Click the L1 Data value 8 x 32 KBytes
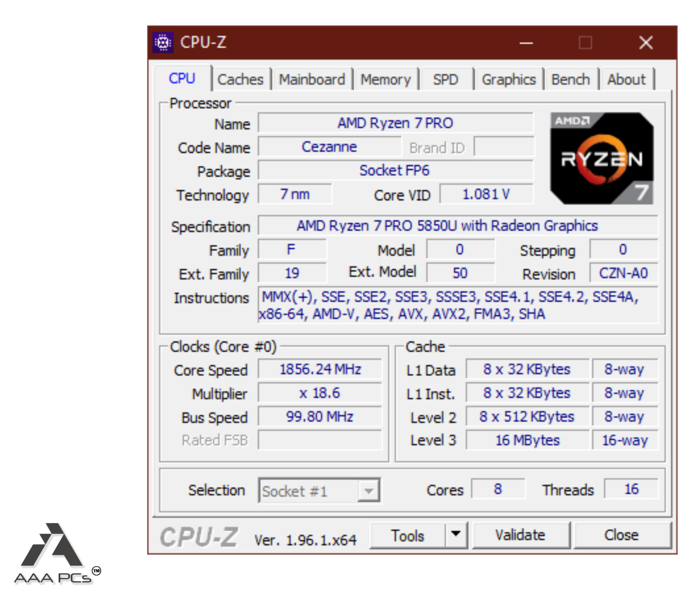The height and width of the screenshot is (600, 700). 527,369
